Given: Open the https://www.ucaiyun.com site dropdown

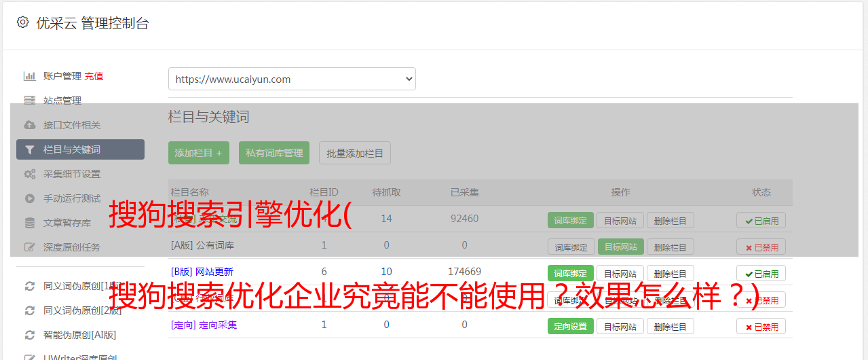Looking at the screenshot, I should (x=292, y=79).
